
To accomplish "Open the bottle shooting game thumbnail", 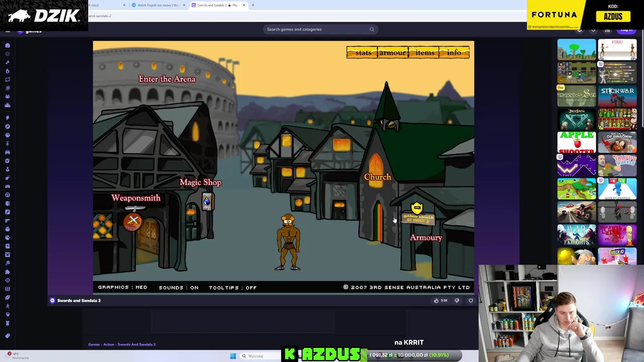I will click(617, 119).
